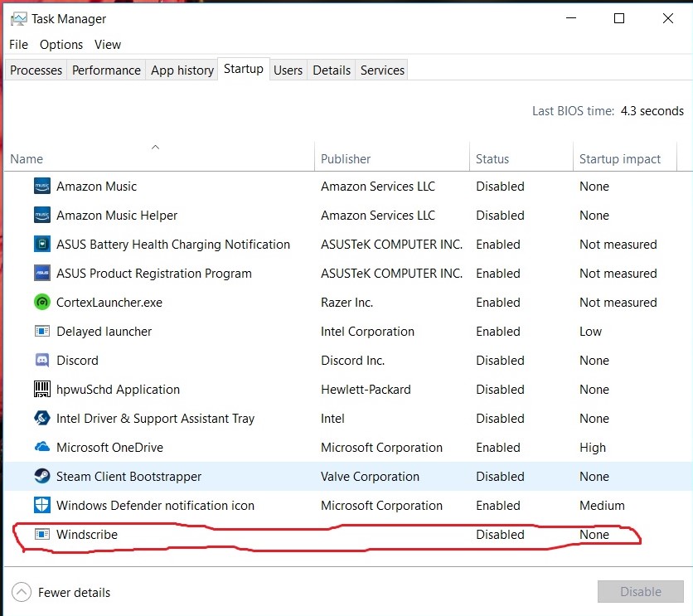Switch to the Details tab
Screen dimensions: 693x616
click(332, 70)
